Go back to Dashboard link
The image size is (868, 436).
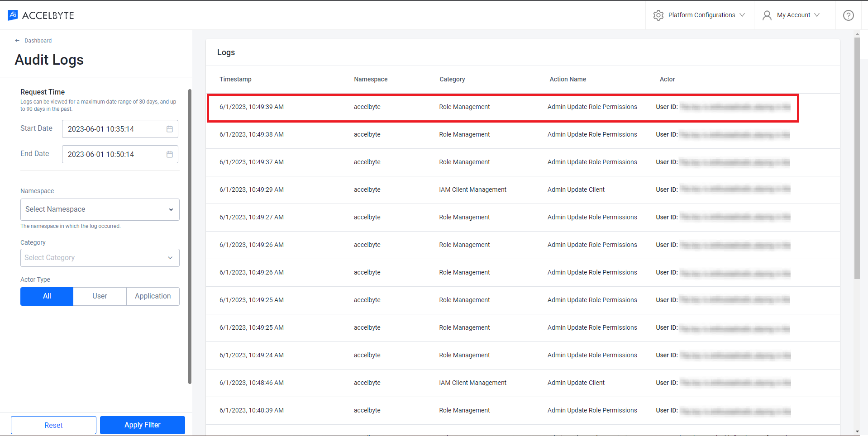[38, 41]
